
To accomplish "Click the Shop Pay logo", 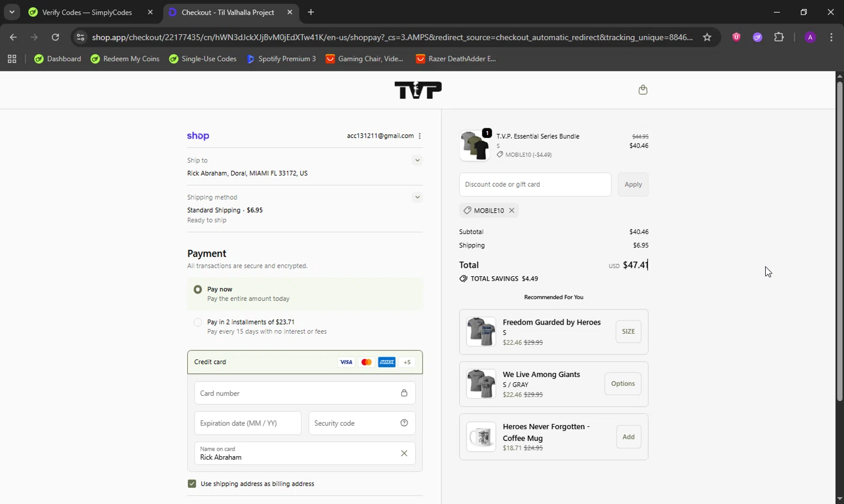I will (198, 136).
